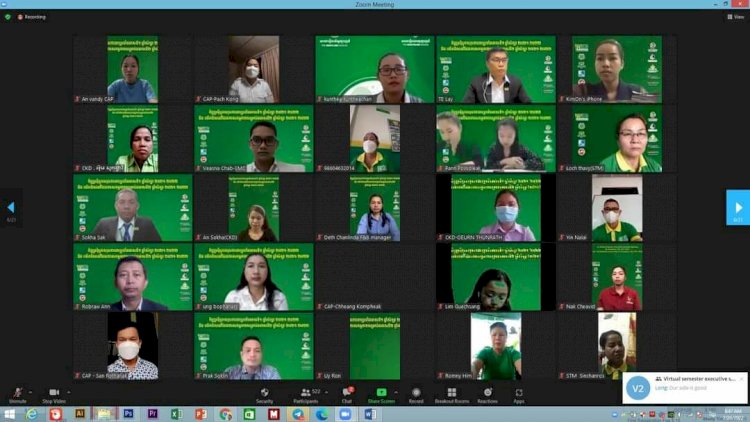
Task: Select Lim Guechsang video tile
Action: point(496,277)
